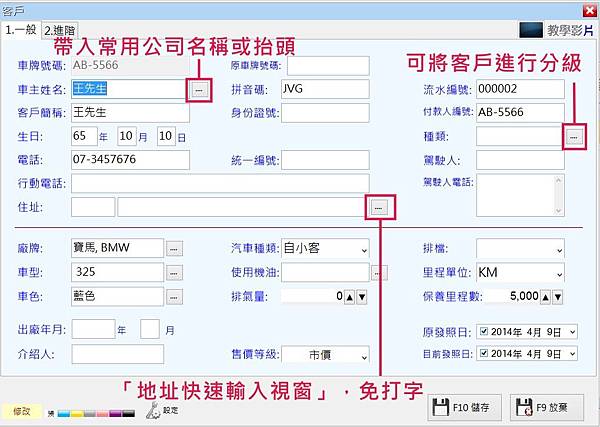600x427 pixels.
Task: Click the birthday day field
Action: (x=166, y=136)
